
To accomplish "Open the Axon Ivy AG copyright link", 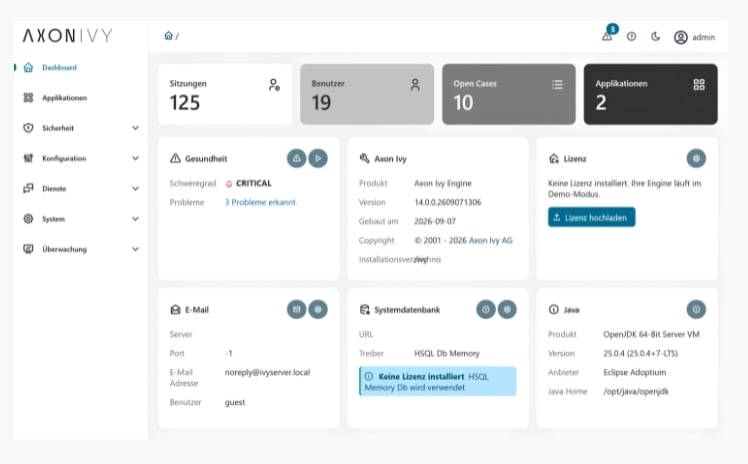I will (x=490, y=240).
